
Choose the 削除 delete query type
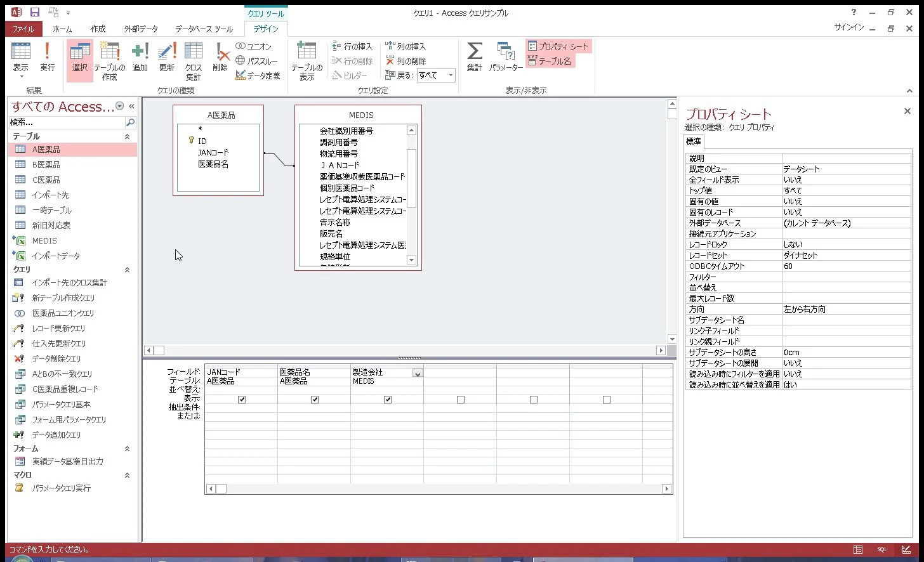pos(220,57)
